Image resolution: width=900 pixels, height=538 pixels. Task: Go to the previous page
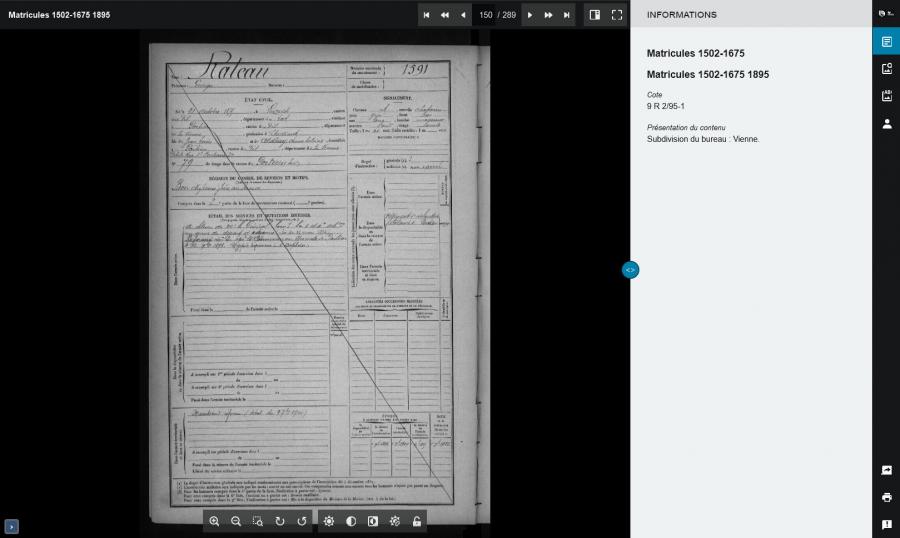coord(463,15)
